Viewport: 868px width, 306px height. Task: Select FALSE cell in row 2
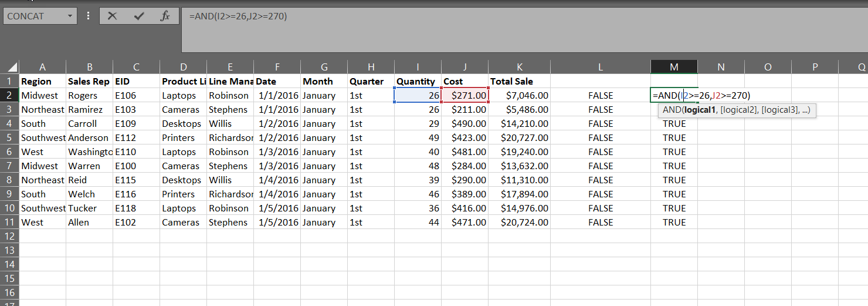tap(601, 96)
